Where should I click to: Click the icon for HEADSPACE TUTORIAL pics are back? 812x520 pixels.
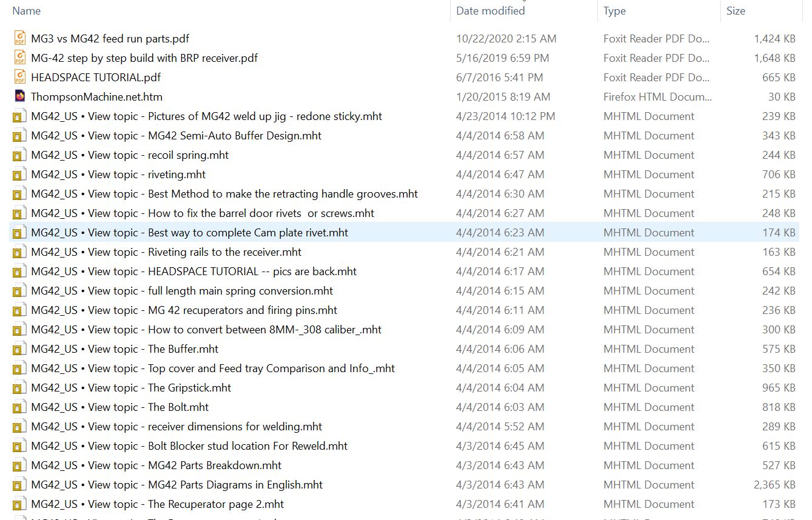point(20,272)
